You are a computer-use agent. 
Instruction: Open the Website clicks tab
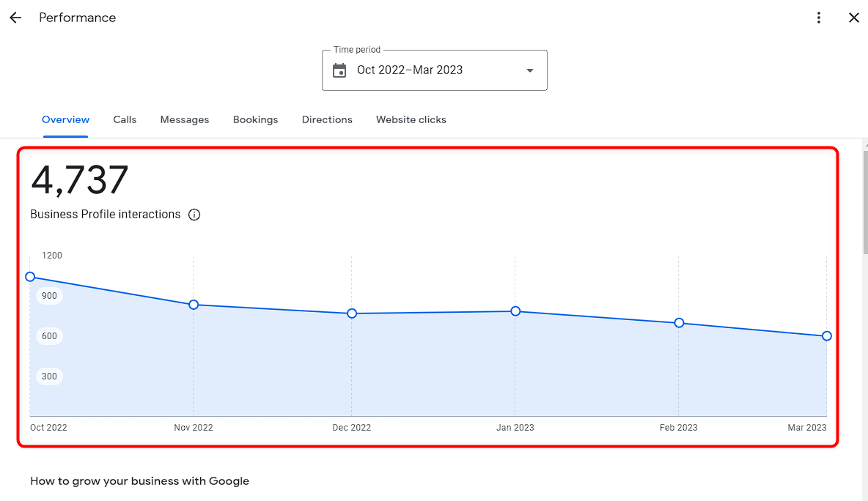tap(411, 119)
